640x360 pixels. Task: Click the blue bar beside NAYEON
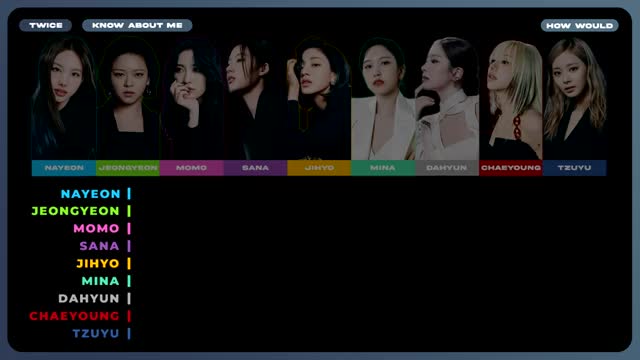pos(129,194)
